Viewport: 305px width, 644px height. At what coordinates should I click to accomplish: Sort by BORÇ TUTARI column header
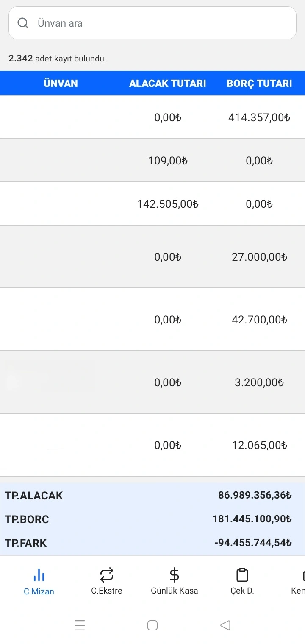pyautogui.click(x=259, y=83)
